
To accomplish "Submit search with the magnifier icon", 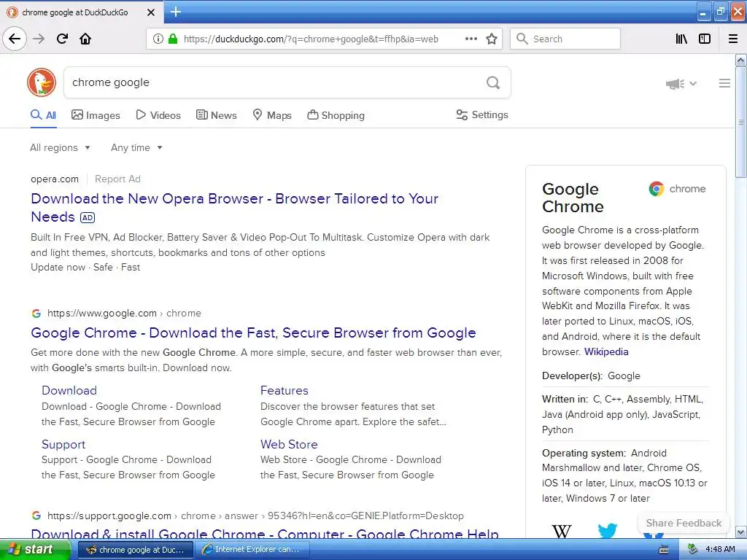I will [x=493, y=83].
